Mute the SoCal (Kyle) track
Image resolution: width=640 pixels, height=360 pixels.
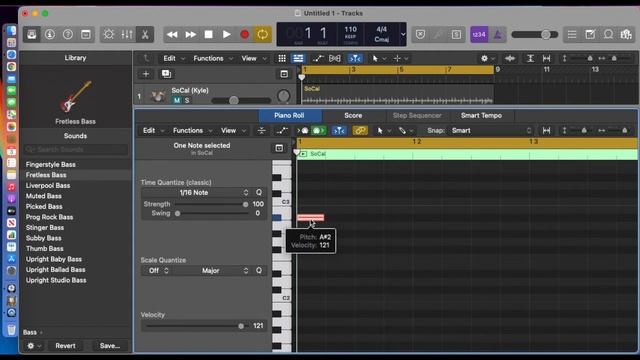point(177,100)
